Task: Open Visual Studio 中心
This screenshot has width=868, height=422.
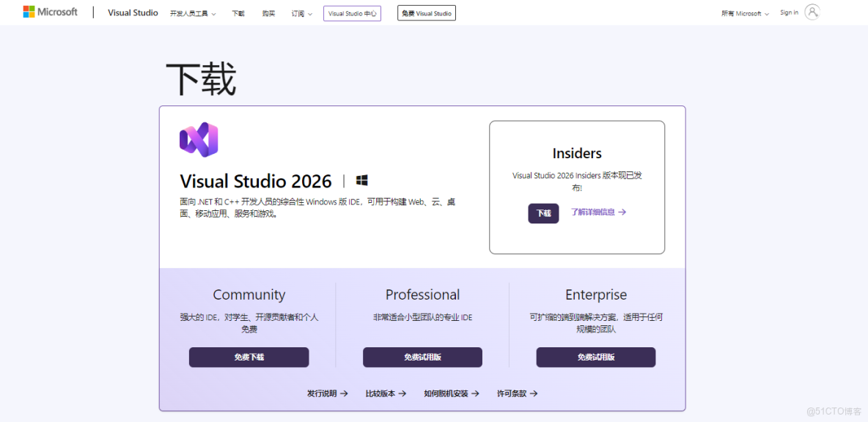Action: 351,12
